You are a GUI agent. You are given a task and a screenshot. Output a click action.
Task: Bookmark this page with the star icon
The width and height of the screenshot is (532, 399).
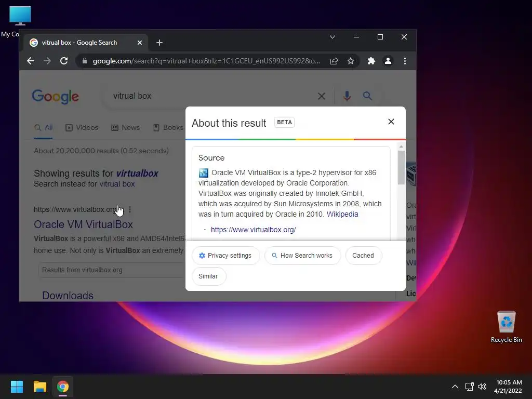(x=351, y=61)
